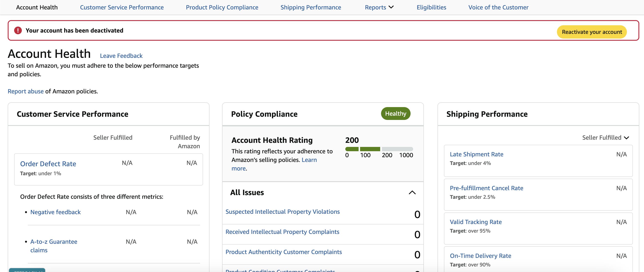The width and height of the screenshot is (644, 272).
Task: Click the Account Health Rating progress bar
Action: pyautogui.click(x=379, y=149)
